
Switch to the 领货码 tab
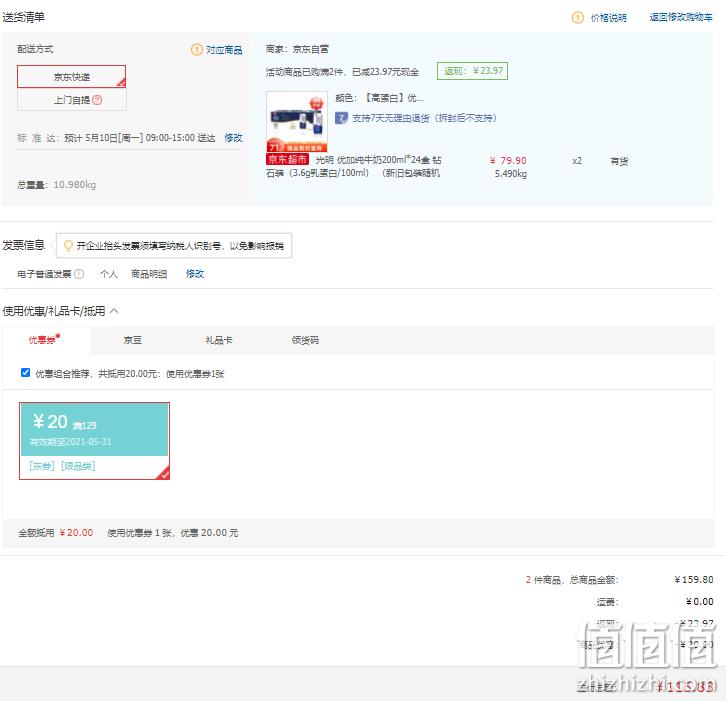305,340
